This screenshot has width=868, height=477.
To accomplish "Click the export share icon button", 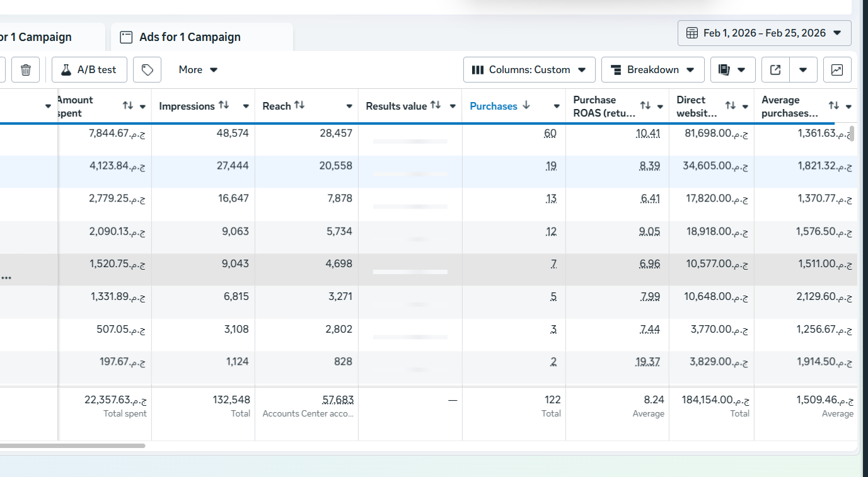I will pyautogui.click(x=775, y=70).
